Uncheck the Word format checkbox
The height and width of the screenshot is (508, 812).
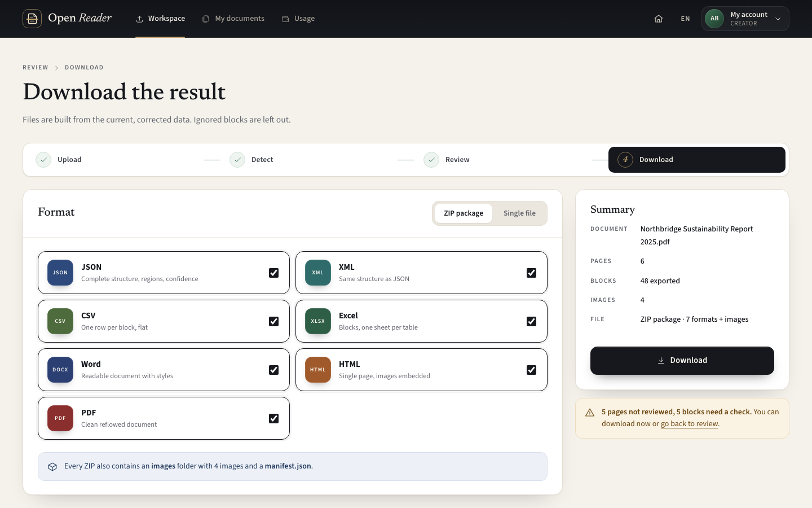tap(273, 370)
